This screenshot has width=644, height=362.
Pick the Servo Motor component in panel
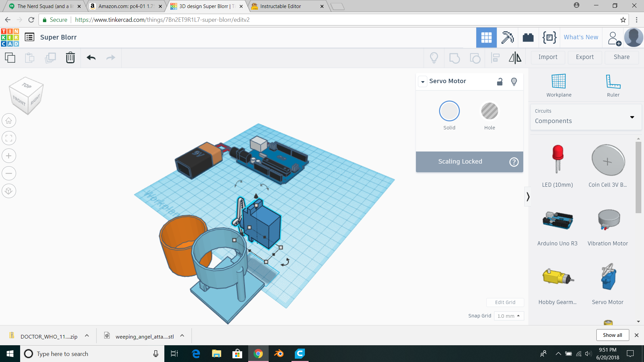click(x=608, y=284)
